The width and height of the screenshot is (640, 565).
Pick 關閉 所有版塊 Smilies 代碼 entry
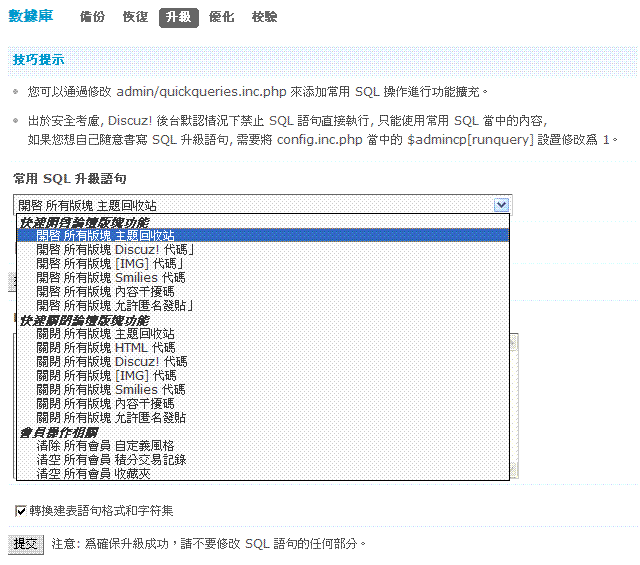[263, 389]
